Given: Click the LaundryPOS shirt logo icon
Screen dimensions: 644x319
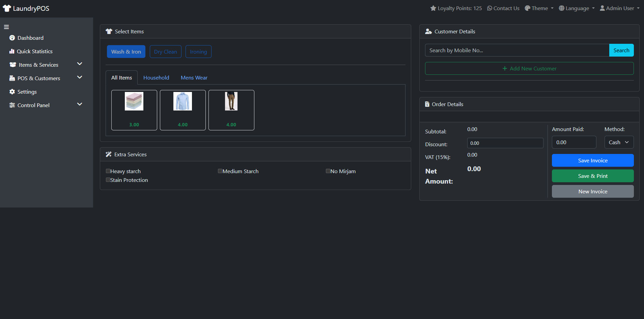Looking at the screenshot, I should pyautogui.click(x=7, y=8).
